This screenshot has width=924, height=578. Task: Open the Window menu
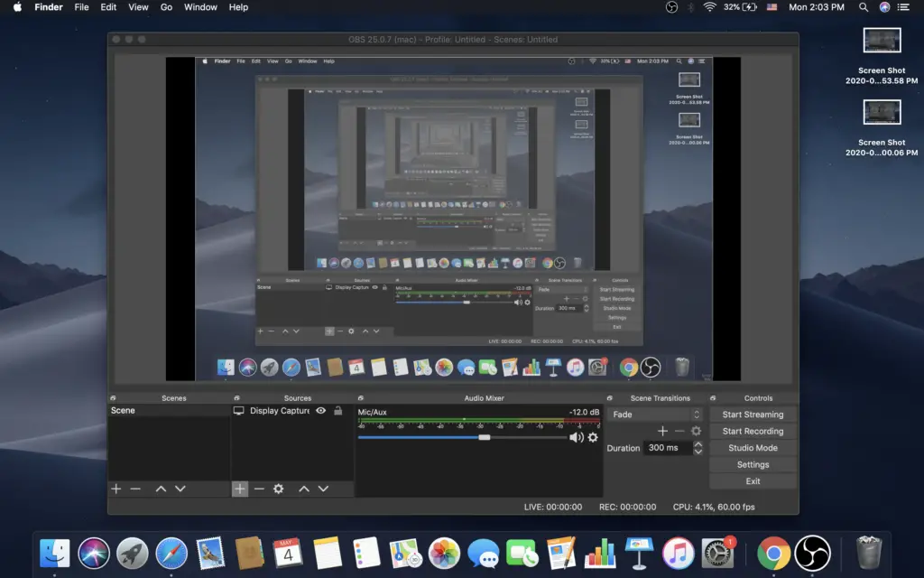coord(200,7)
